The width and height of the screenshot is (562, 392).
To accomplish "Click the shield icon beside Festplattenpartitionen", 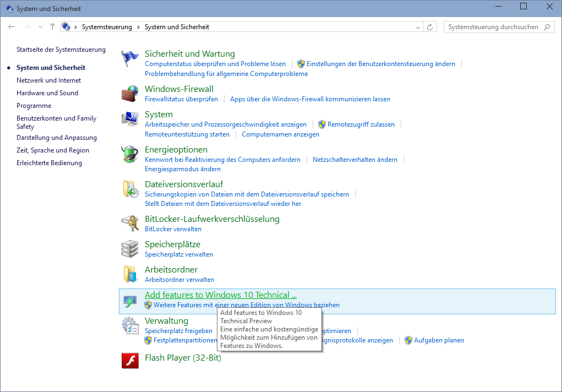I will pos(148,340).
